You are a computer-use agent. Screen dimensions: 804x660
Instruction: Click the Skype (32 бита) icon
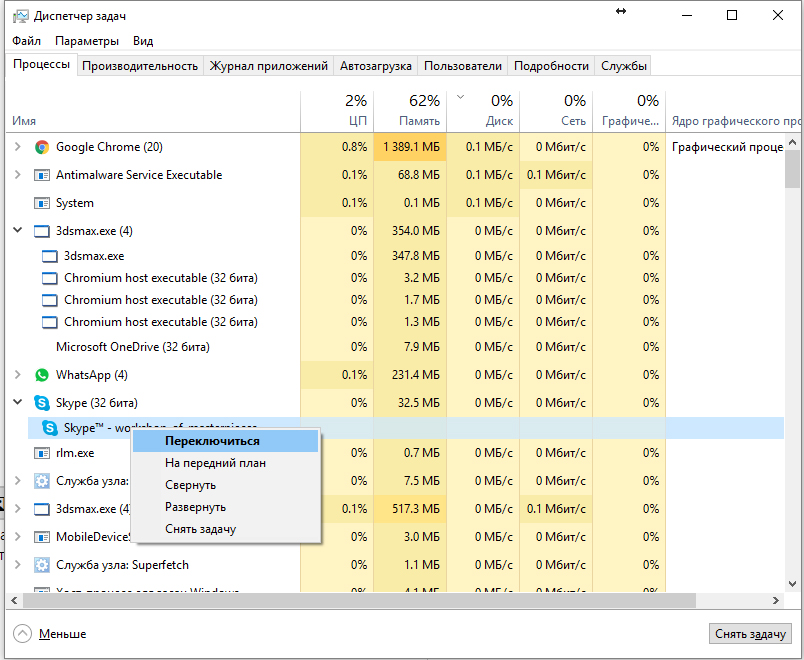pos(42,403)
